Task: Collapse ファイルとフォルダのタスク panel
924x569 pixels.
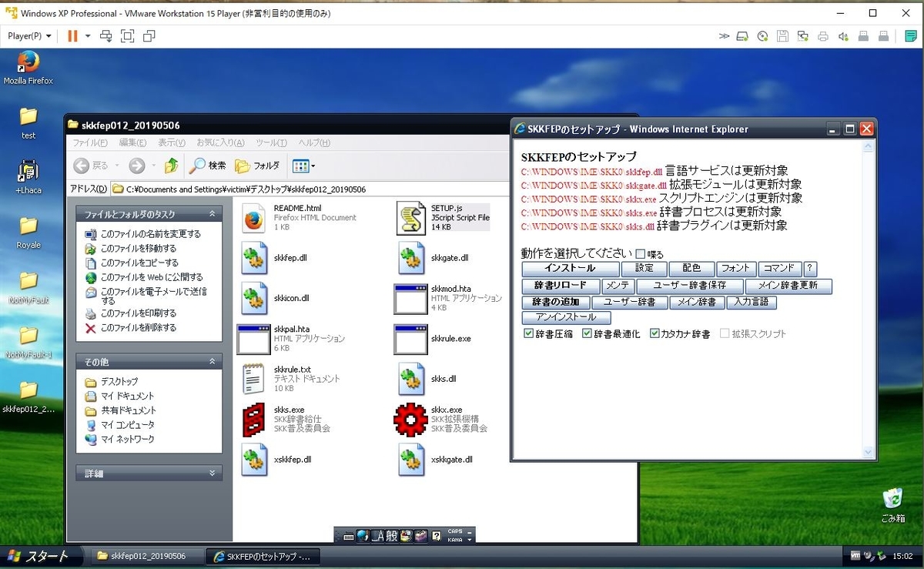Action: [212, 214]
